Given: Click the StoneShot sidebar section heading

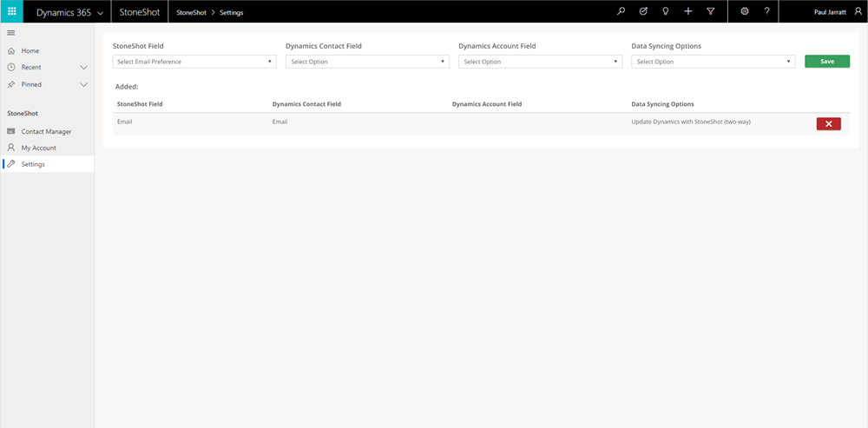Looking at the screenshot, I should (23, 114).
